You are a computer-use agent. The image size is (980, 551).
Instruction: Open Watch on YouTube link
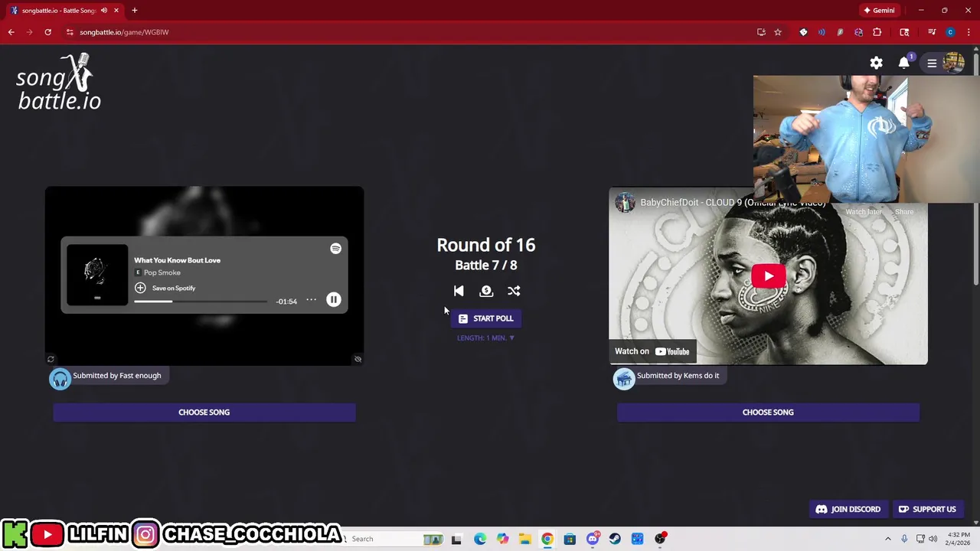click(652, 351)
